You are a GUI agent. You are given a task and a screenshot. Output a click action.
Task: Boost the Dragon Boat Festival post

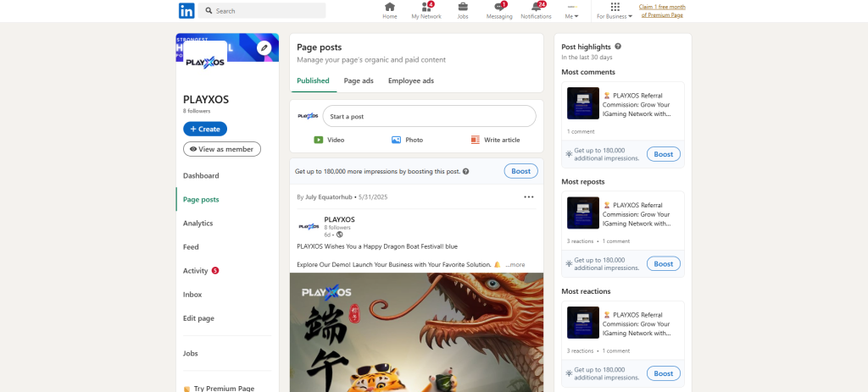coord(521,171)
